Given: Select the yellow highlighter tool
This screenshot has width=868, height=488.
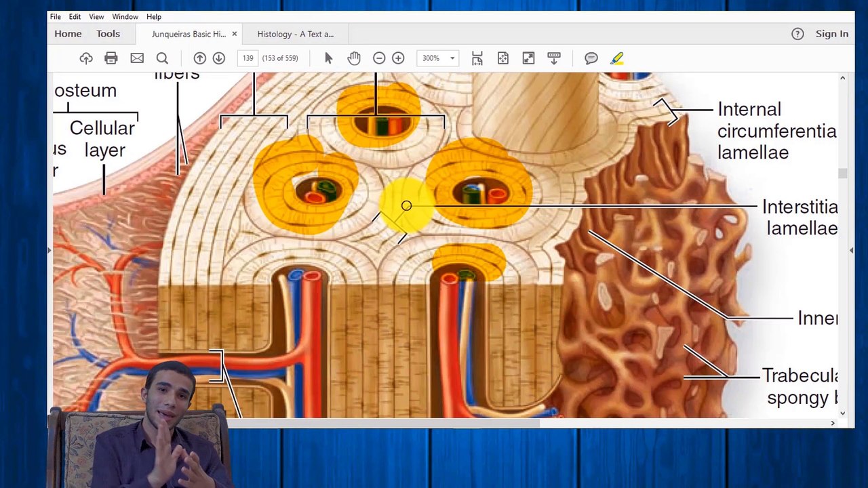Looking at the screenshot, I should pos(616,58).
